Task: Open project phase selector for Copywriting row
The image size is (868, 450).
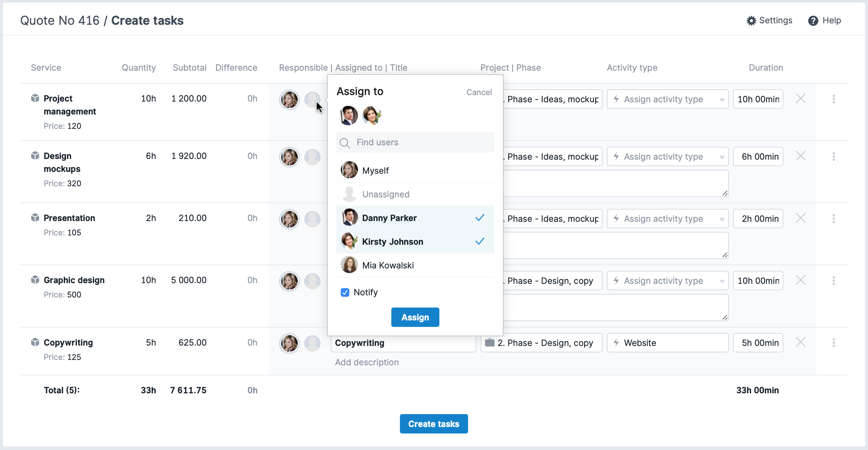Action: pyautogui.click(x=541, y=343)
